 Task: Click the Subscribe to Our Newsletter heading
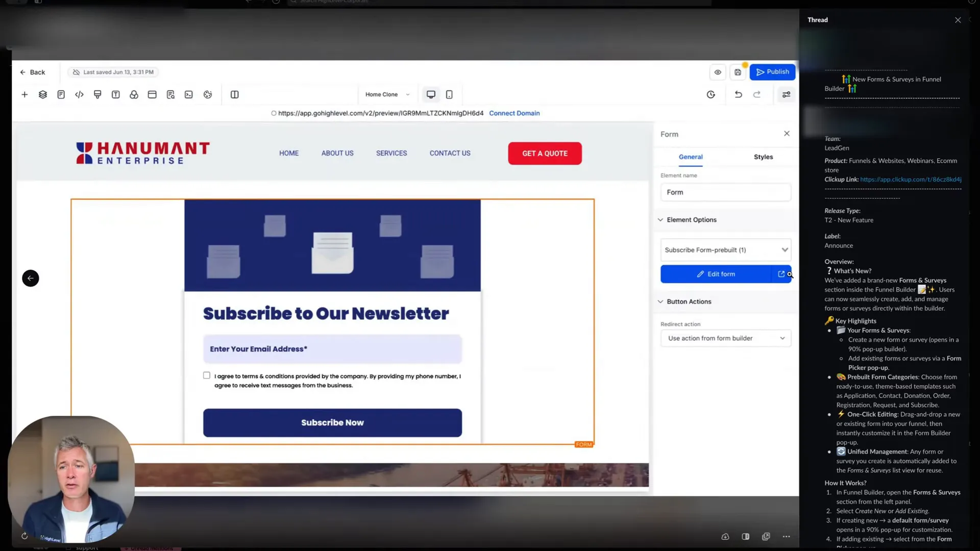(x=326, y=313)
